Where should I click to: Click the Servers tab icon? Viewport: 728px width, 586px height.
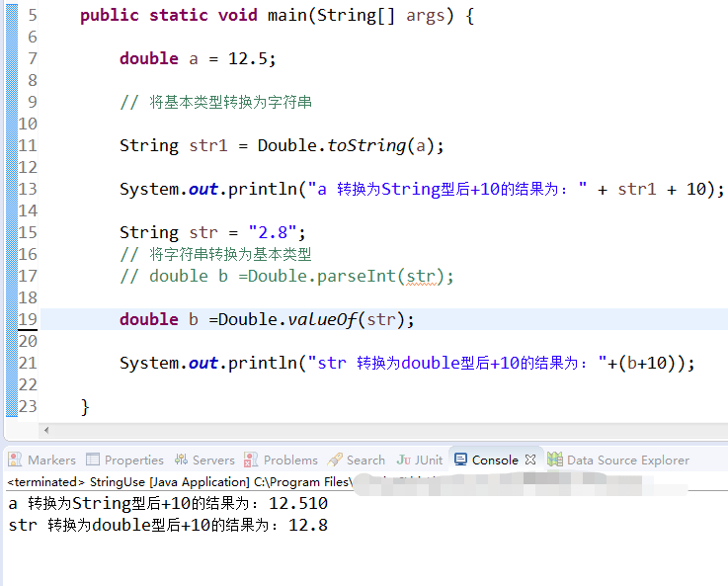(x=181, y=460)
